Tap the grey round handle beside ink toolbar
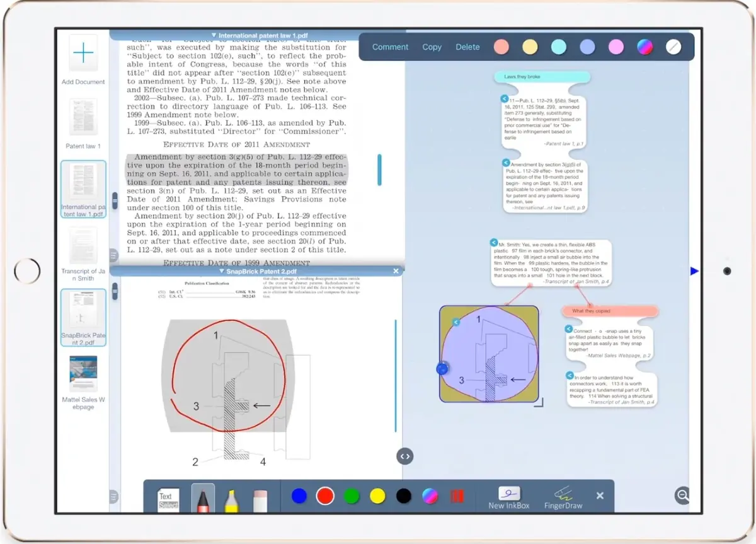 113,497
